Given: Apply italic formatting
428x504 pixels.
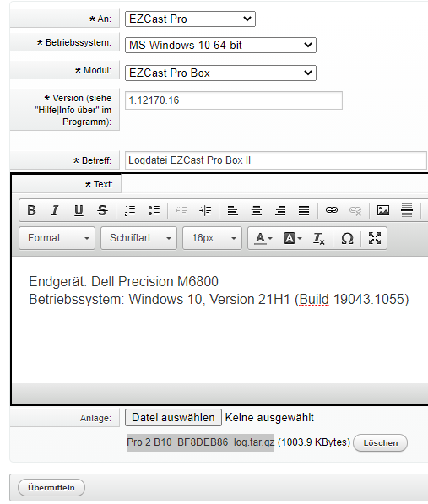Looking at the screenshot, I should (x=55, y=210).
